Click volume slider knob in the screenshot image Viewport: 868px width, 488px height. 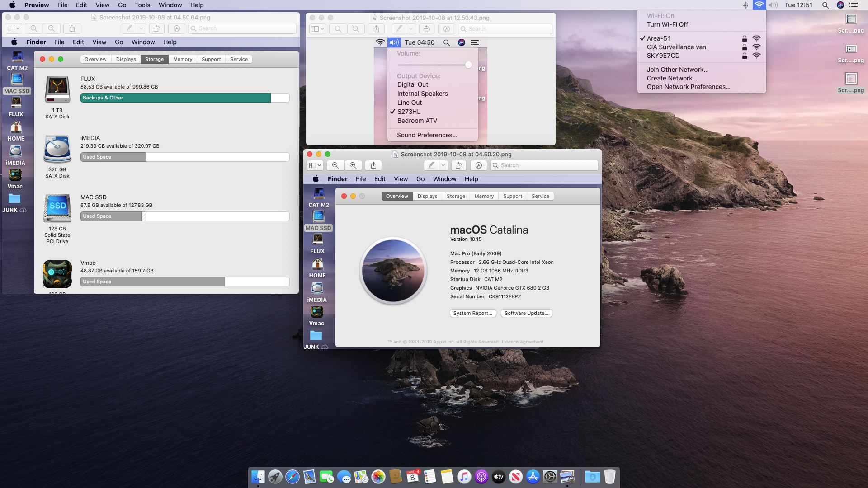[468, 65]
